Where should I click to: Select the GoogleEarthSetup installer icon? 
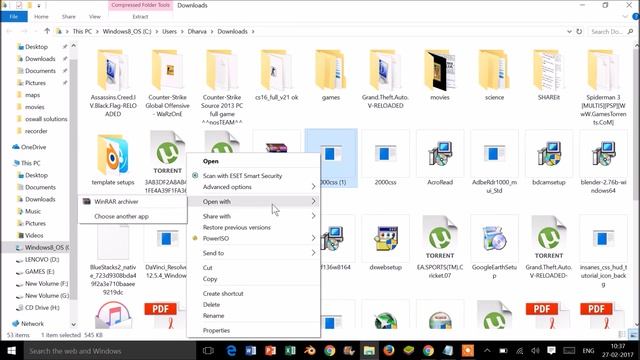pyautogui.click(x=494, y=238)
